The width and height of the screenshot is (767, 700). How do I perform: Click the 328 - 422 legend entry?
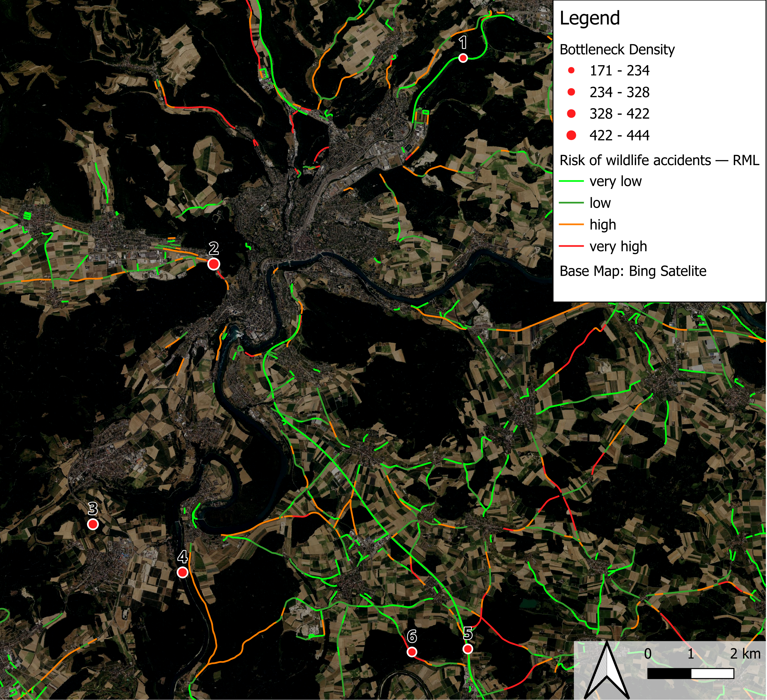point(619,113)
